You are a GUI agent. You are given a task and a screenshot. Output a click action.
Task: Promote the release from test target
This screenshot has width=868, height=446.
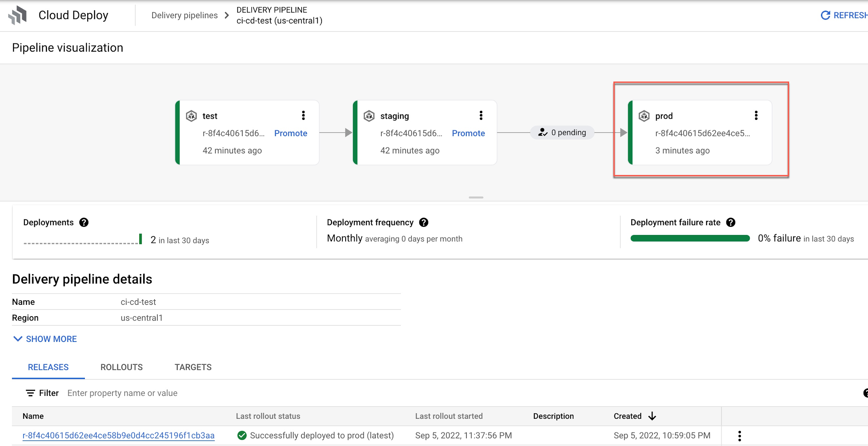(x=291, y=133)
